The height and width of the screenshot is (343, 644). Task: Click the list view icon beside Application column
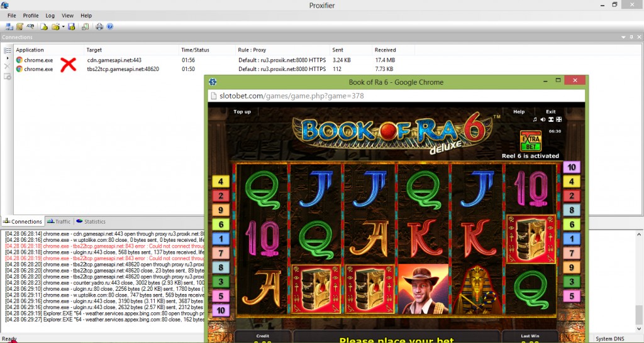click(x=8, y=50)
